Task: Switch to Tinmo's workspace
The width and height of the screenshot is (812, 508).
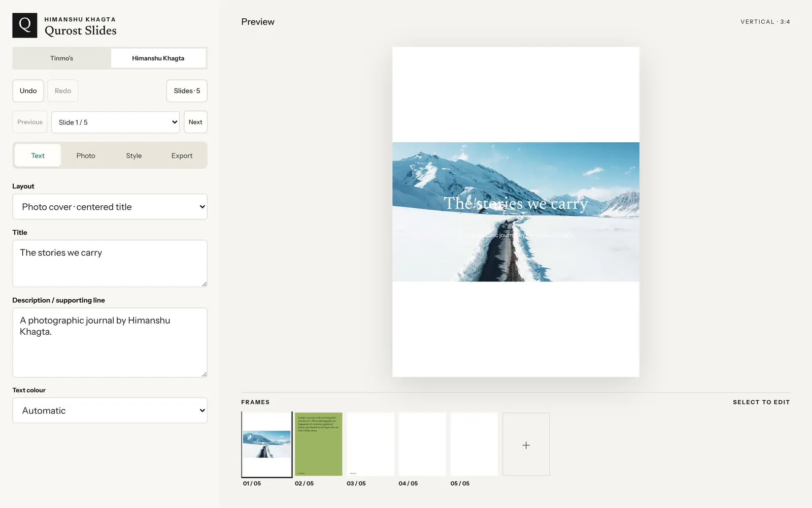Action: click(x=62, y=58)
